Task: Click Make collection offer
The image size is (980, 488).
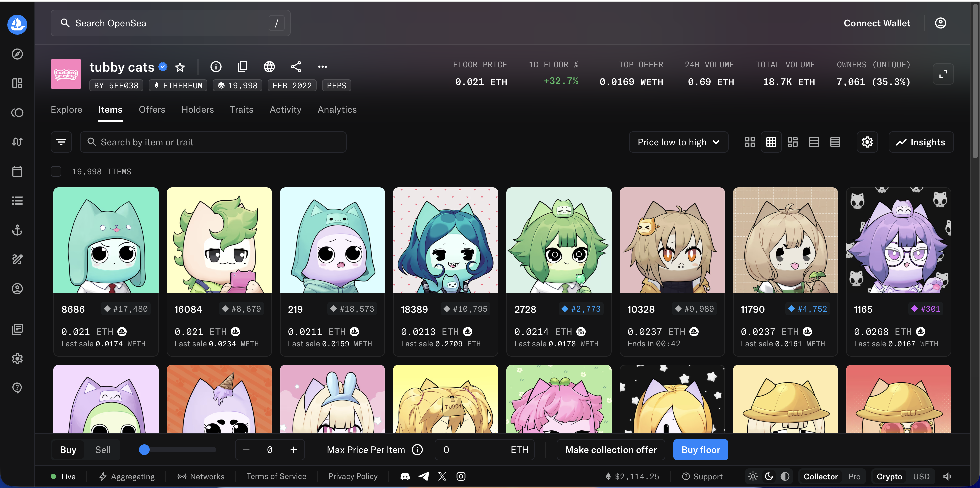Action: 611,450
